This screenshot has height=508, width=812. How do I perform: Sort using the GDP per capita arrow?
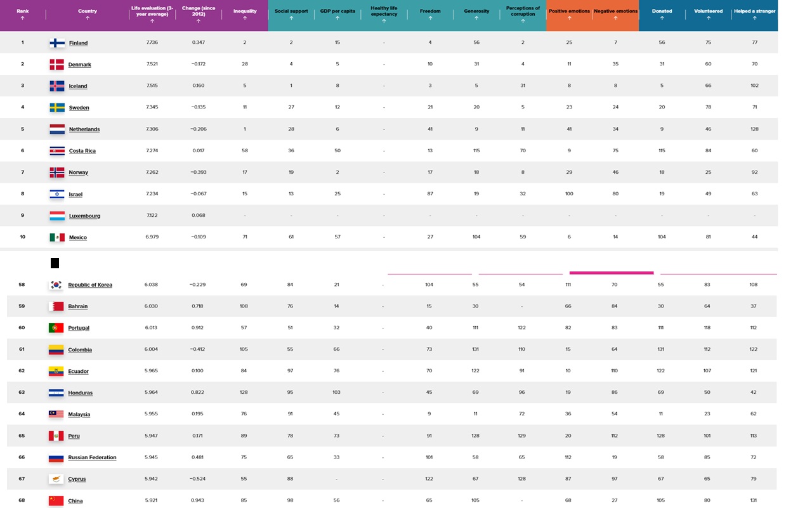(x=337, y=18)
